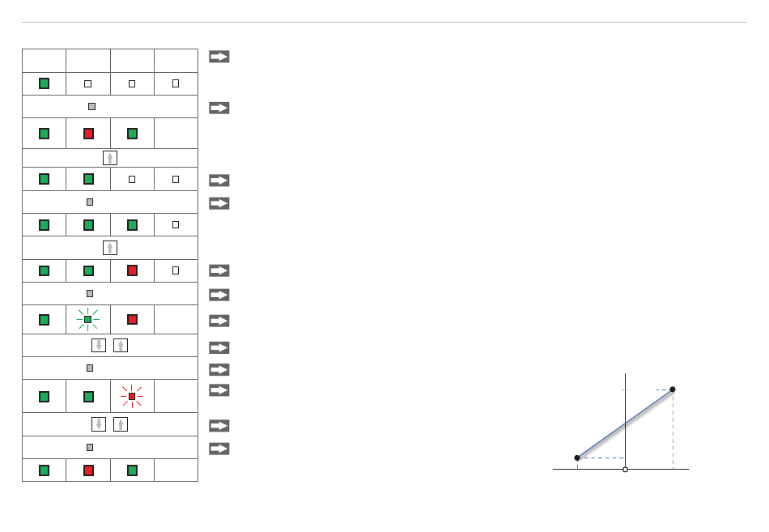
Task: Click the hollow origin circle on horizontal axis
Action: [x=625, y=470]
